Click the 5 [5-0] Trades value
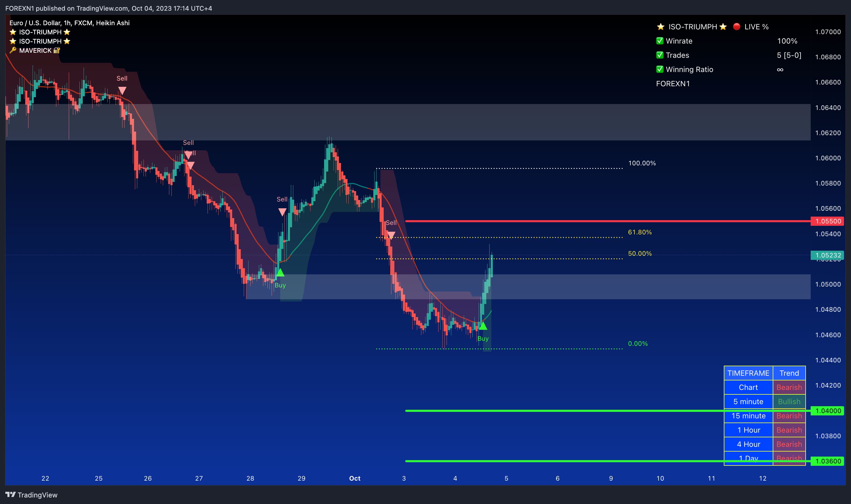The height and width of the screenshot is (504, 851). [789, 55]
